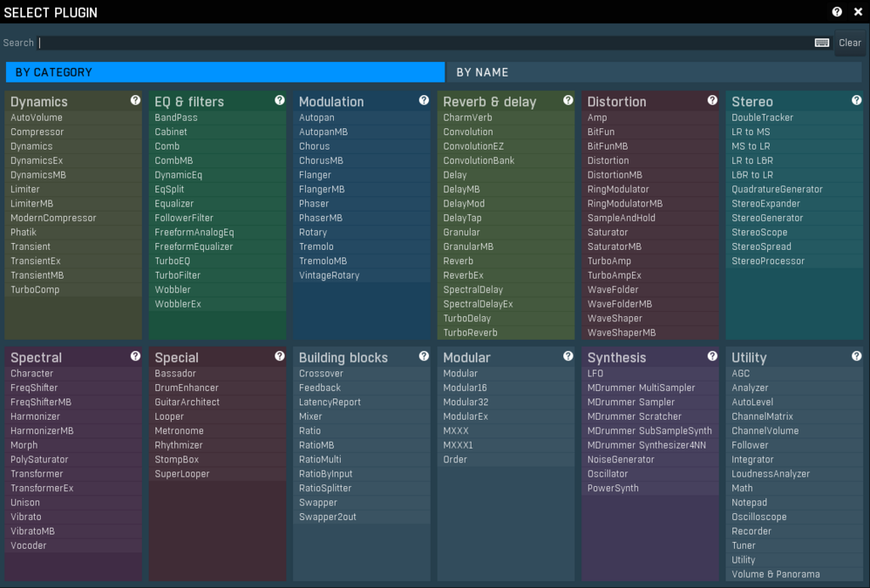Screen dimensions: 870x588
Task: Select the Compressor plugin
Action: click(x=73, y=132)
